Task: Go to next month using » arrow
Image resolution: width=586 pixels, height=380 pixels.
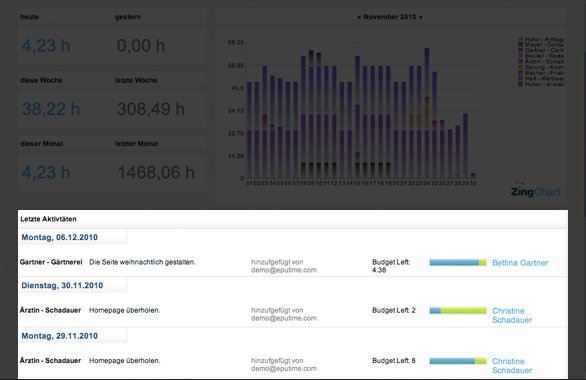Action: 420,17
